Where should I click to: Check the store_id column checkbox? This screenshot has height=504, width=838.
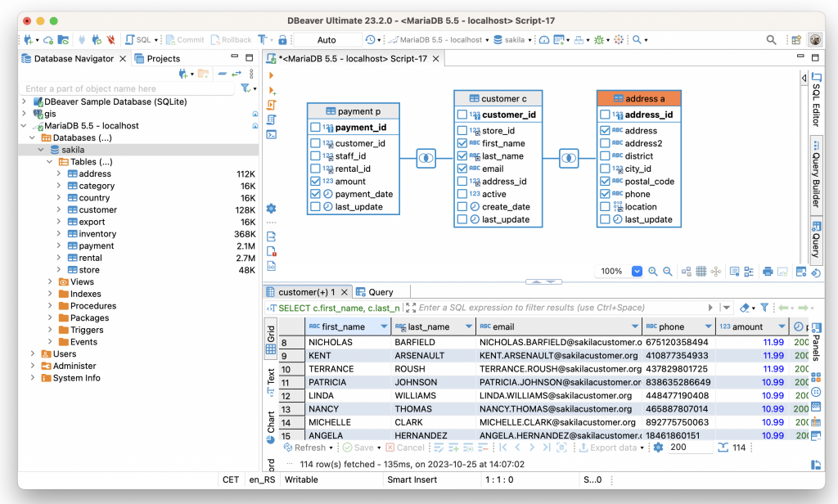(x=462, y=130)
